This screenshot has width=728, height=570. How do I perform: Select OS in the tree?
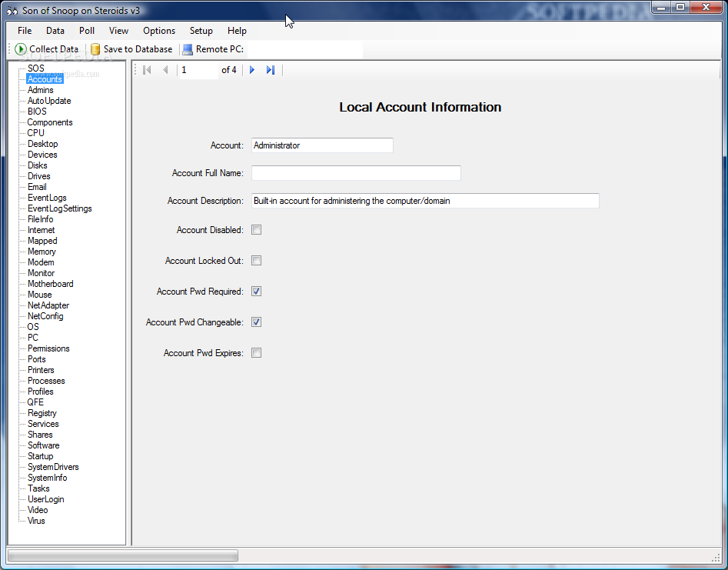click(33, 327)
